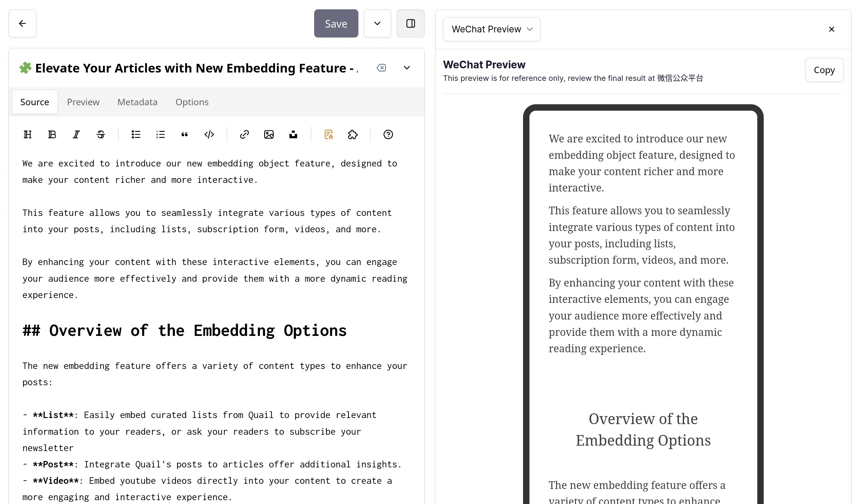Insert an image into the article
Screen dimensions: 859x504
coord(269,134)
